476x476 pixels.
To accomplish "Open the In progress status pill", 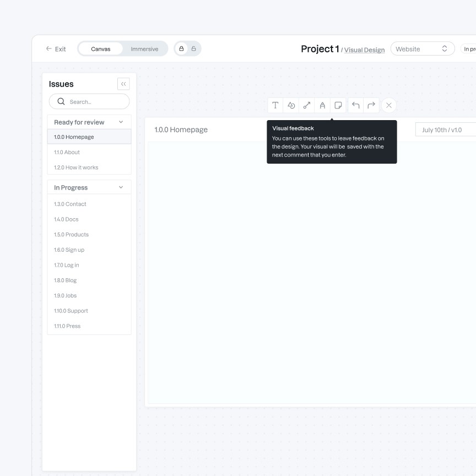I will coord(468,49).
